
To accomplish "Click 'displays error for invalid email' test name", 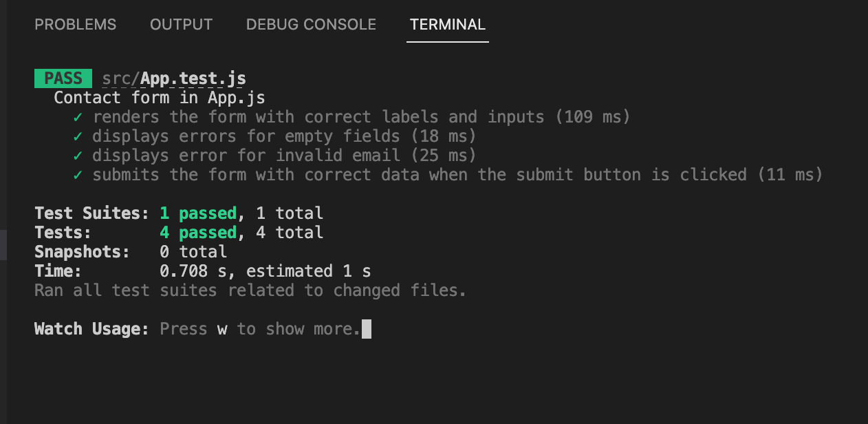I will tap(246, 156).
